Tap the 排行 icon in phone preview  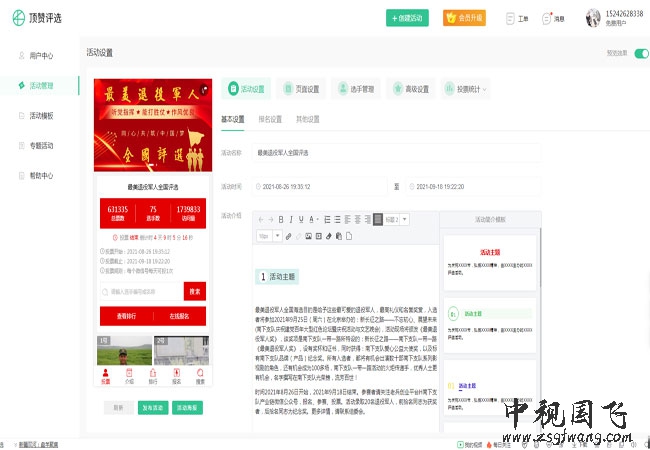pyautogui.click(x=153, y=375)
